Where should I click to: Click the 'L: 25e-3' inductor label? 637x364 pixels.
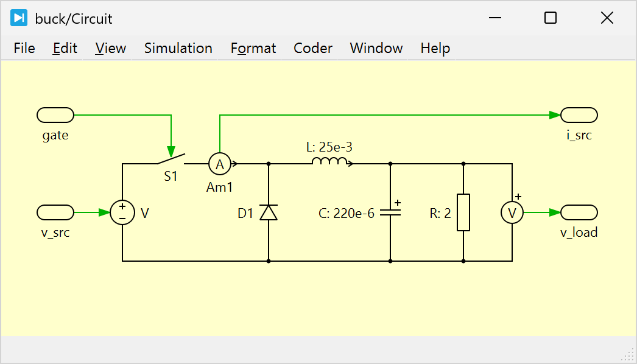(x=329, y=147)
